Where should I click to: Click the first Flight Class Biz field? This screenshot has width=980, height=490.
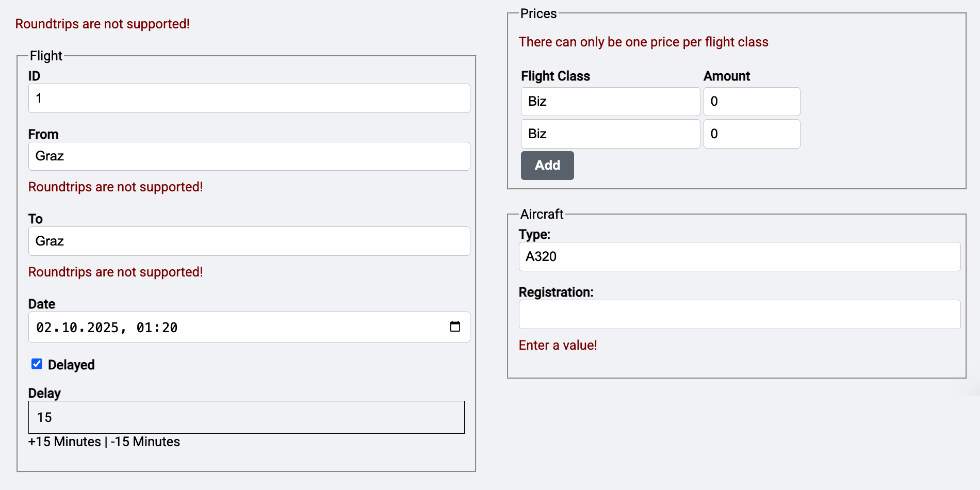(x=610, y=102)
